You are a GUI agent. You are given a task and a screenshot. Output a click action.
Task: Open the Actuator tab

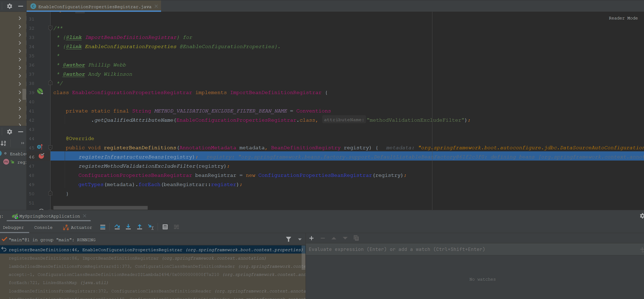coord(78,228)
